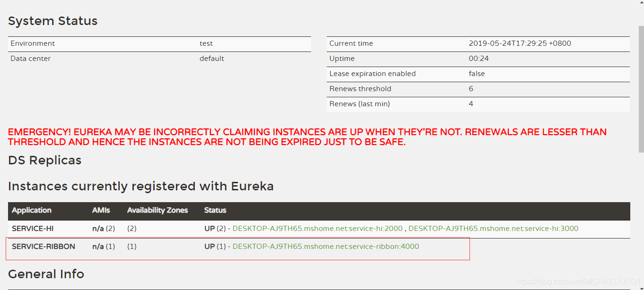Select the System Status heading

[53, 21]
